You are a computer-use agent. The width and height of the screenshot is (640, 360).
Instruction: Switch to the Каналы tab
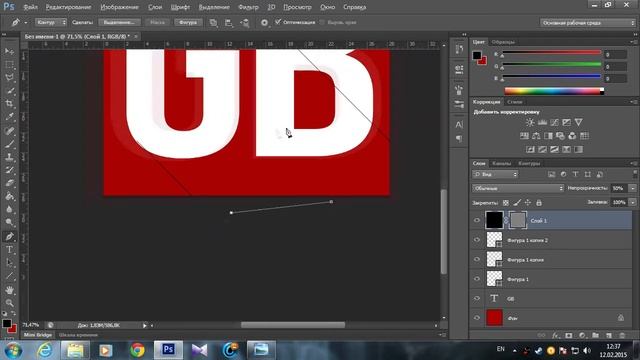pyautogui.click(x=501, y=163)
